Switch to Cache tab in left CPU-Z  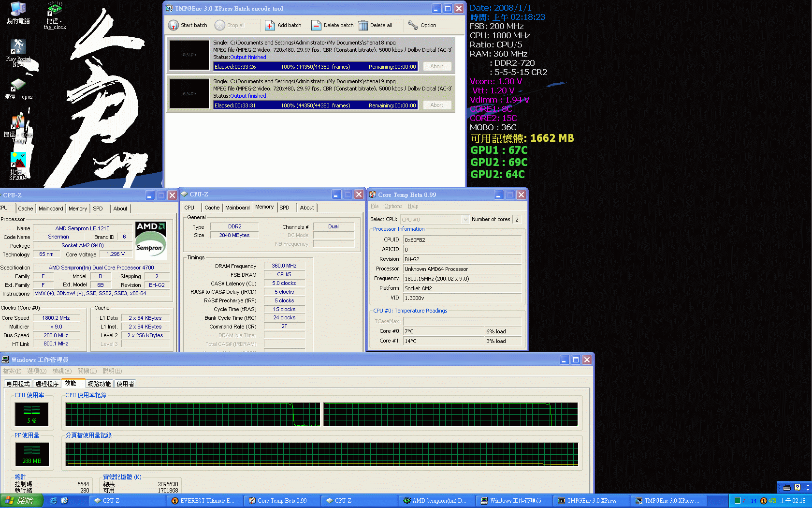click(26, 209)
